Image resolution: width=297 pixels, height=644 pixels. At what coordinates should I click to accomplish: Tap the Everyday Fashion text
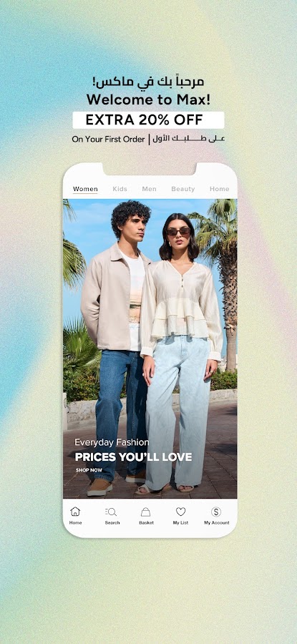point(112,442)
